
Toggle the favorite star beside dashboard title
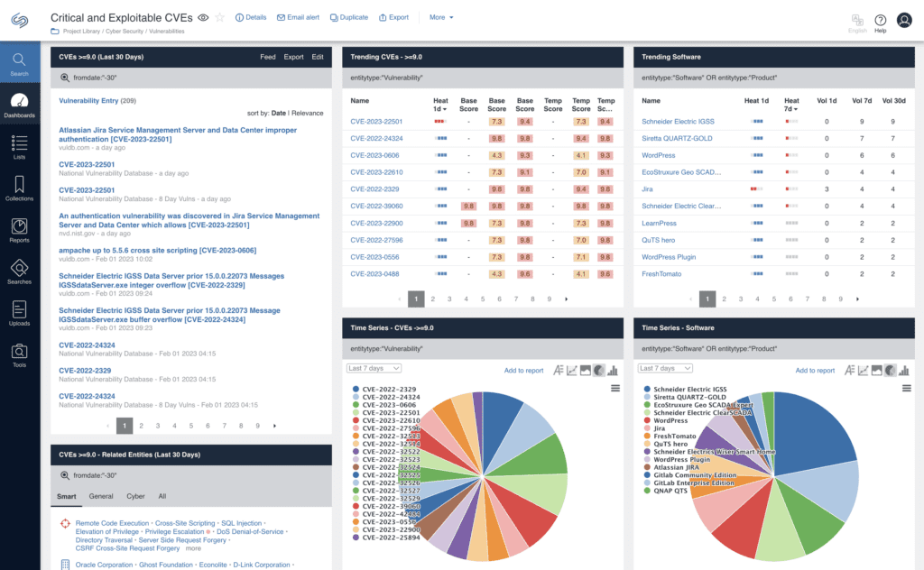pyautogui.click(x=220, y=18)
